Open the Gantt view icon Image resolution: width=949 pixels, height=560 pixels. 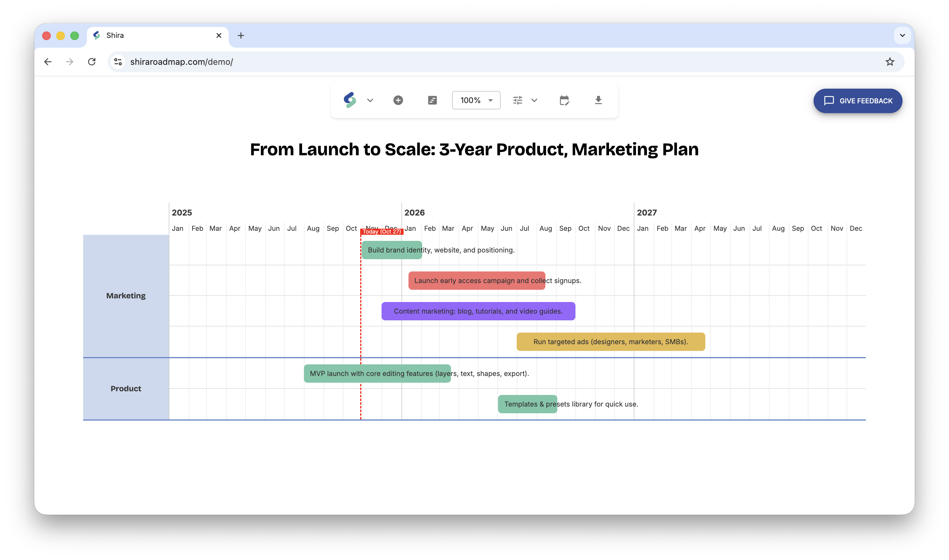coord(432,100)
